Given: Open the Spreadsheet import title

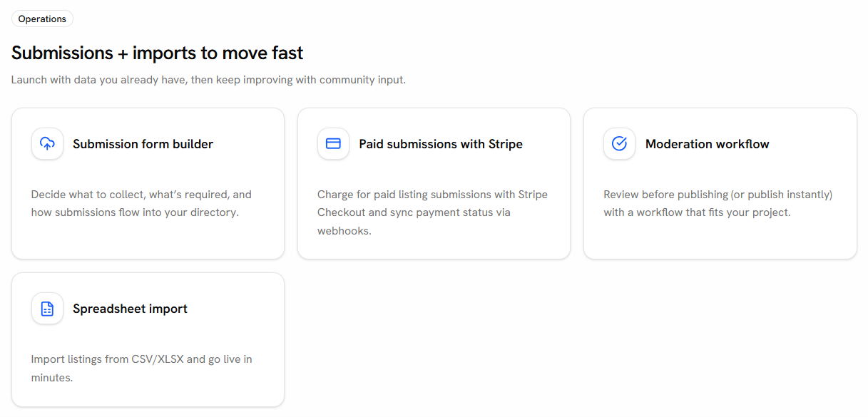Looking at the screenshot, I should [x=130, y=309].
